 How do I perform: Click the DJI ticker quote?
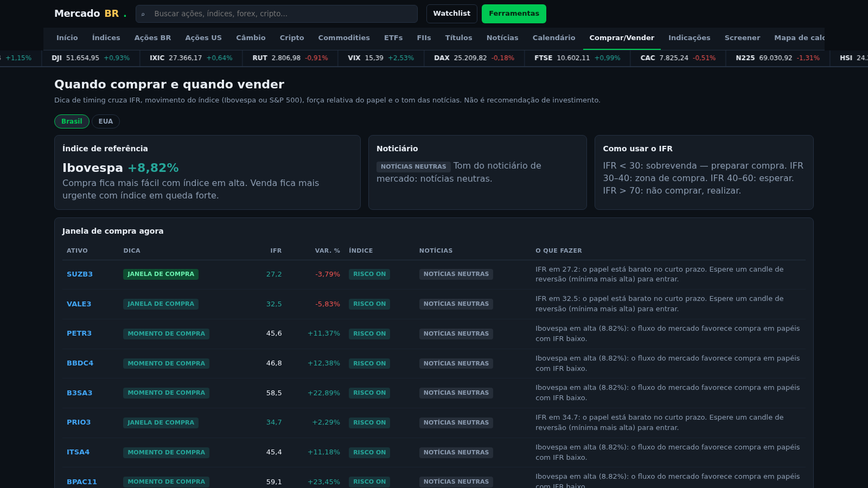[x=91, y=58]
